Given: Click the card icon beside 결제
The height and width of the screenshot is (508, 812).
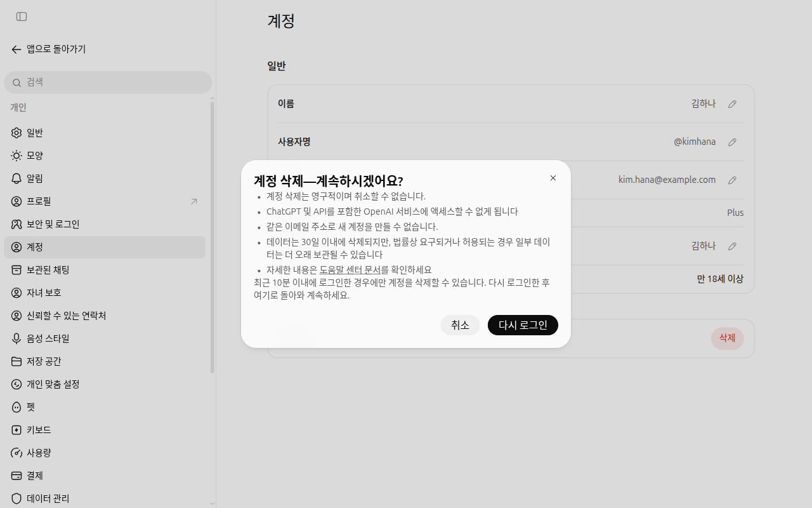Looking at the screenshot, I should click(16, 476).
